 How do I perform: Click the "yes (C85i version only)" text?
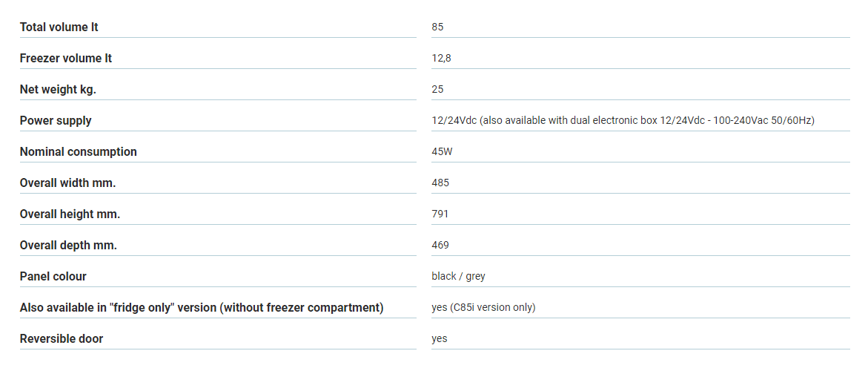483,308
